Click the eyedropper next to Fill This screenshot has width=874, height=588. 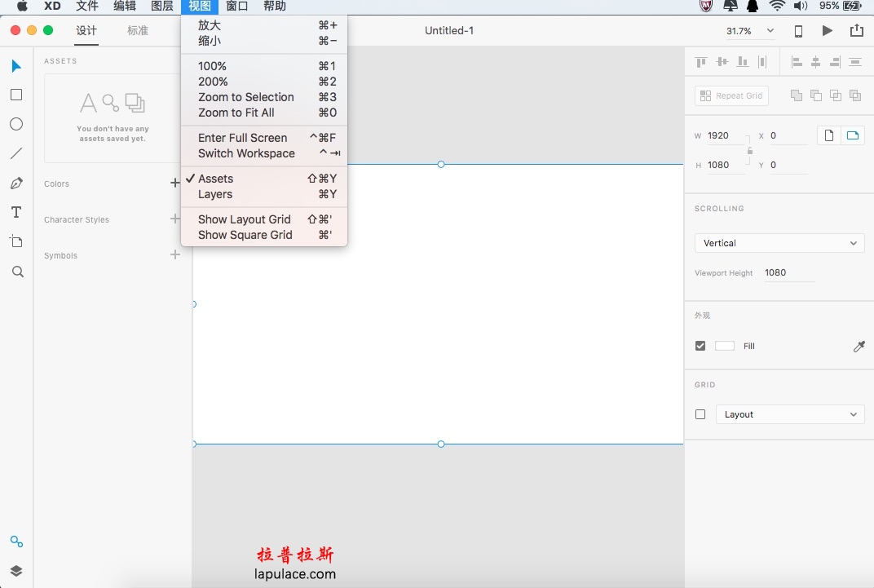(x=859, y=347)
